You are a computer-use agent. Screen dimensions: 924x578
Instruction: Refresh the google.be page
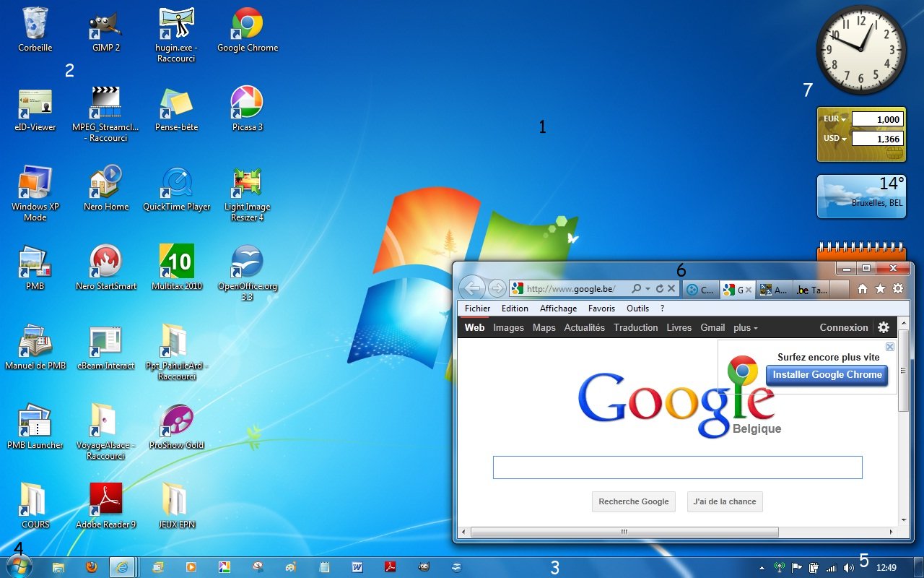click(659, 289)
